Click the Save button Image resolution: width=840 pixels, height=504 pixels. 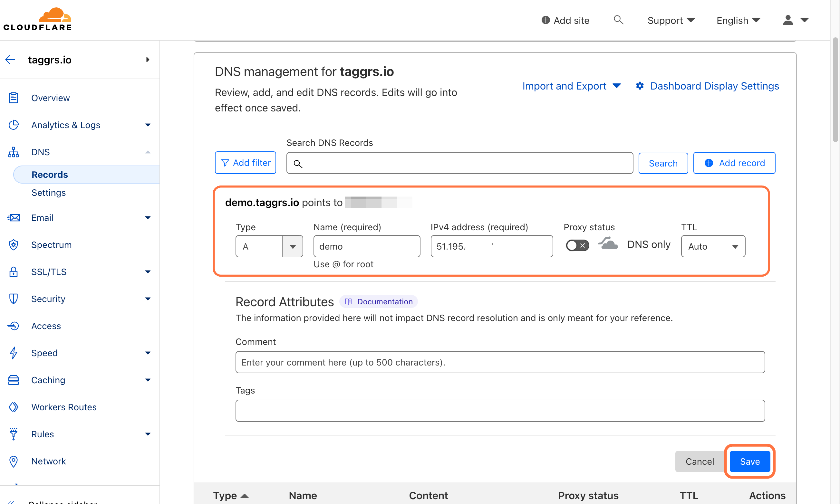[750, 461]
